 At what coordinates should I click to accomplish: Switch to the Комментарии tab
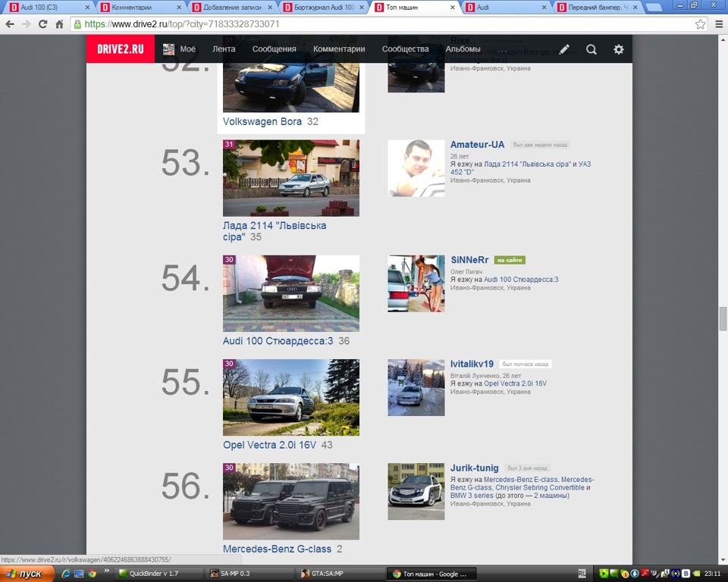pyautogui.click(x=140, y=8)
